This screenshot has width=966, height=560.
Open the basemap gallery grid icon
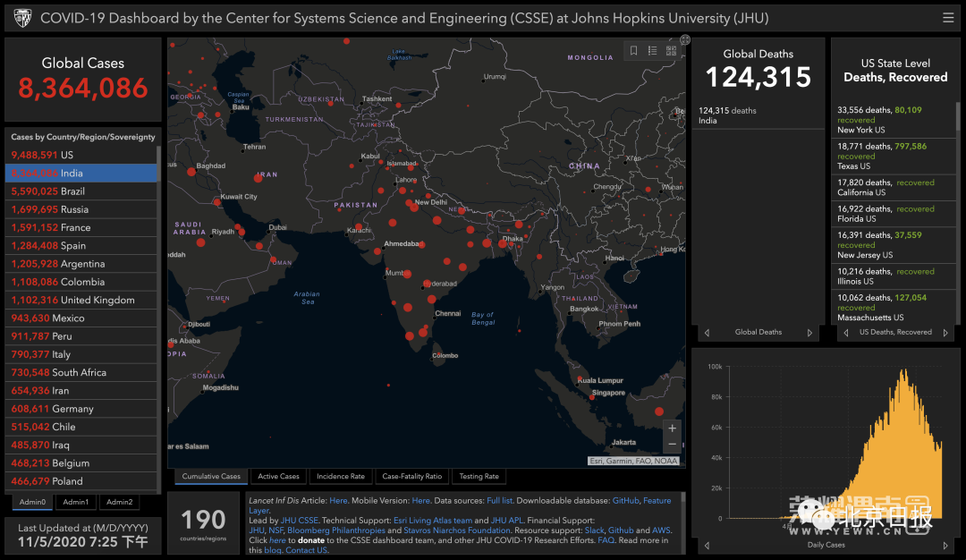tap(671, 50)
